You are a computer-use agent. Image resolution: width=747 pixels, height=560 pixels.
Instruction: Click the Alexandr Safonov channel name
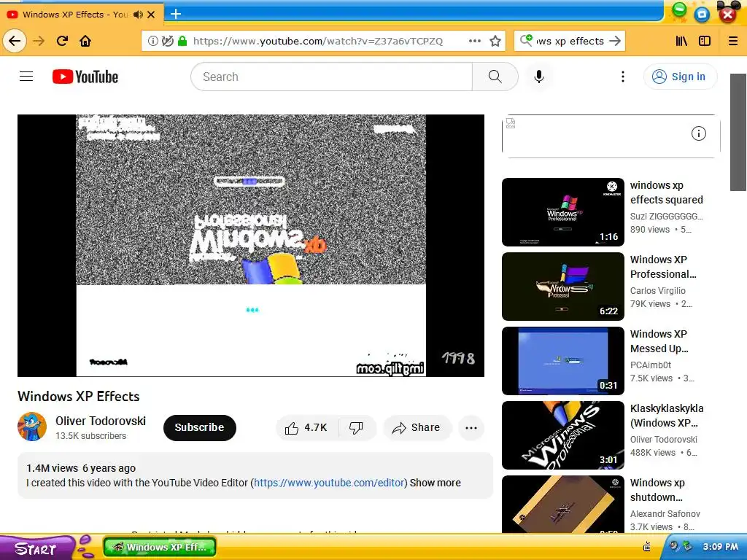(665, 513)
